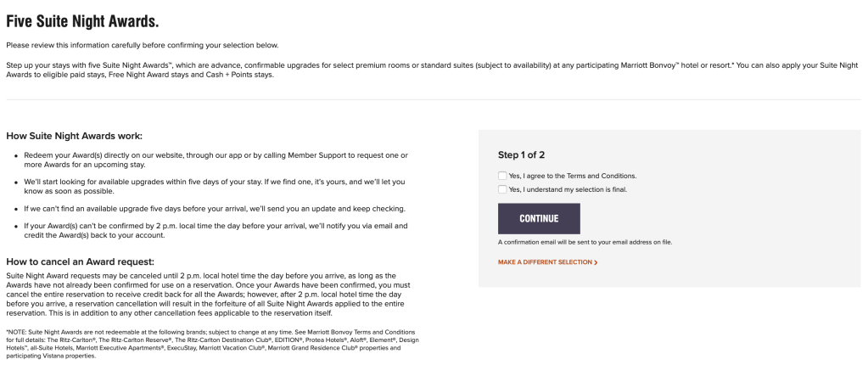Screen dimensions: 868x365
Task: Click the 'Step 1 of 2' heading
Action: (x=521, y=155)
